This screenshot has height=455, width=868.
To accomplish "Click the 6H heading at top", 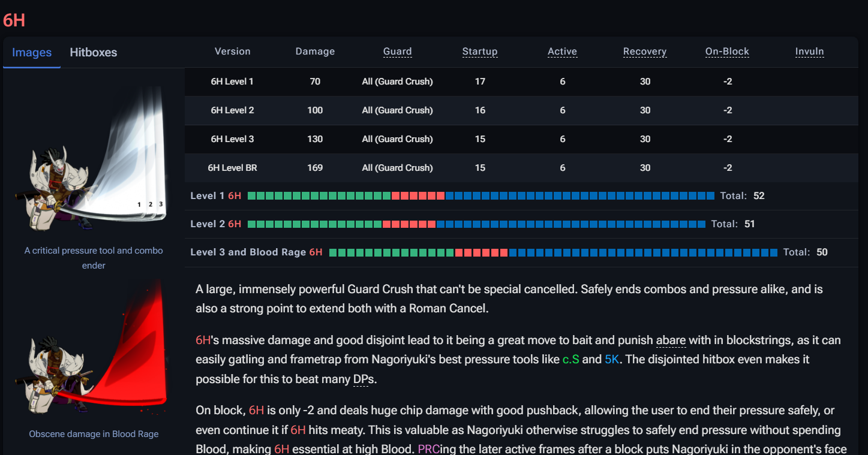I will [14, 20].
